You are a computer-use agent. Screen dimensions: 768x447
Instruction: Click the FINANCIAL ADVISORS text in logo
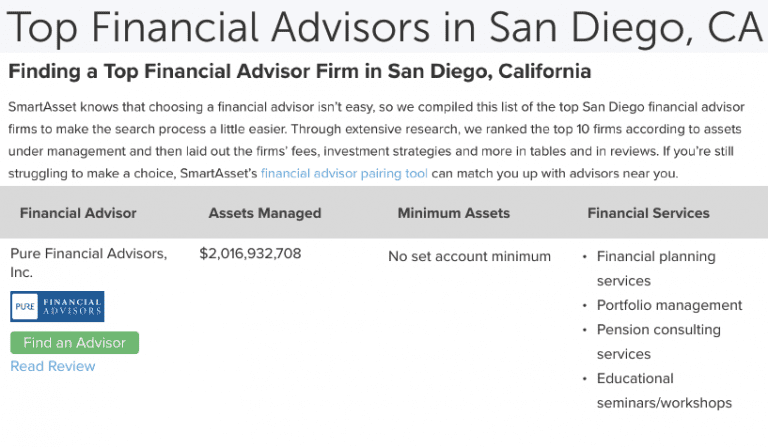[x=72, y=306]
